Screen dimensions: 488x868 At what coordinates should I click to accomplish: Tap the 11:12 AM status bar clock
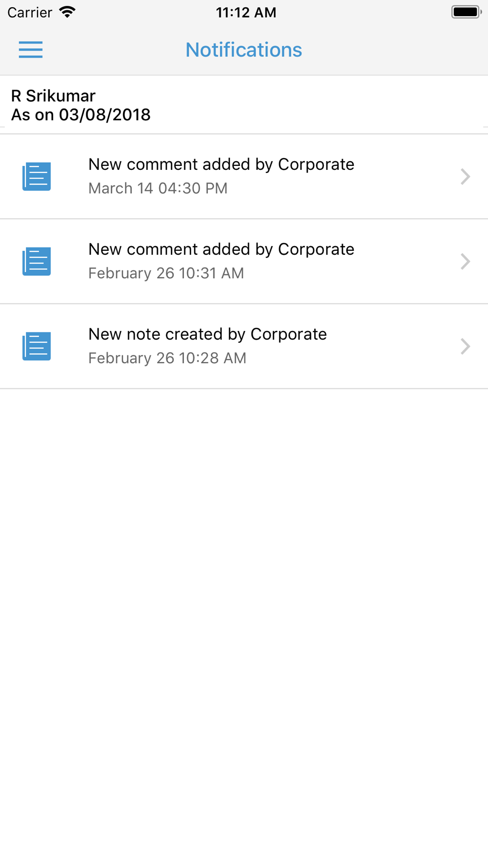[246, 12]
